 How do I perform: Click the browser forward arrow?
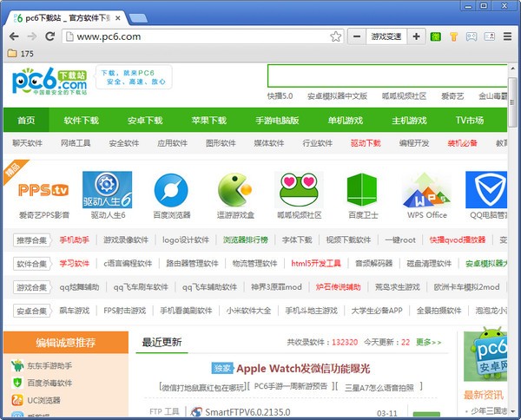click(x=32, y=36)
